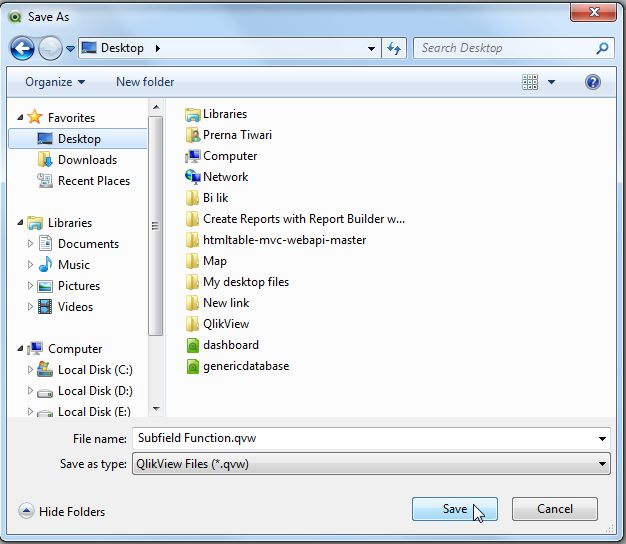Select the Pictures library icon
This screenshot has height=544, width=626.
(x=45, y=286)
